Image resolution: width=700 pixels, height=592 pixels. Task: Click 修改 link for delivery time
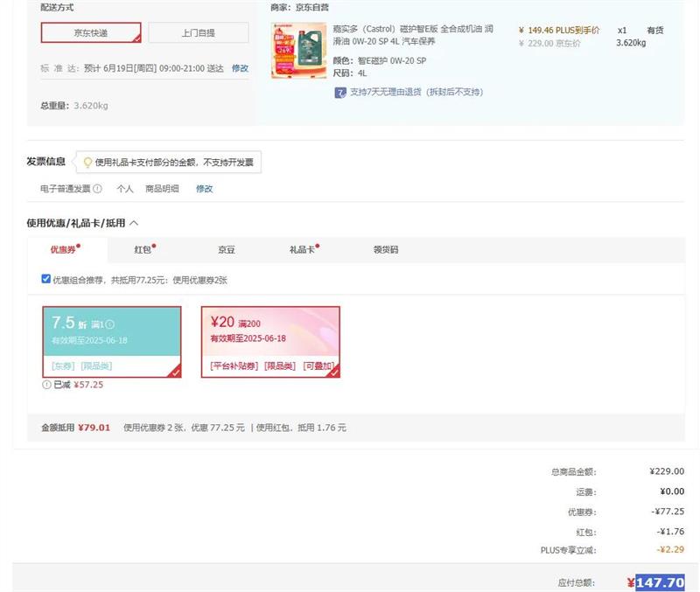240,68
